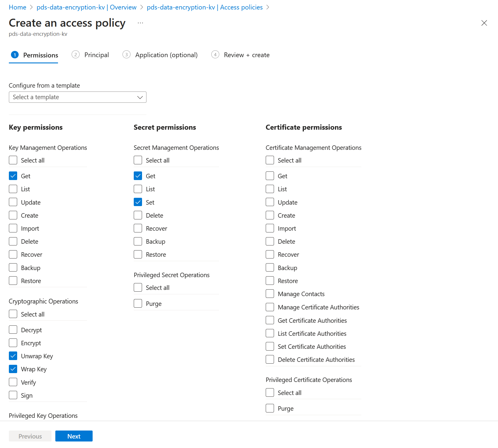Viewport: 498px width, 448px height.
Task: Open the pds-data-encryption-kv Overview breadcrumb
Action: (x=86, y=7)
